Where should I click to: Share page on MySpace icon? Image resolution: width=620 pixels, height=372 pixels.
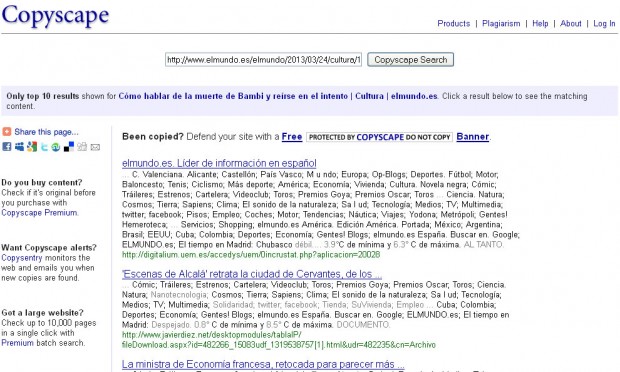click(x=19, y=147)
